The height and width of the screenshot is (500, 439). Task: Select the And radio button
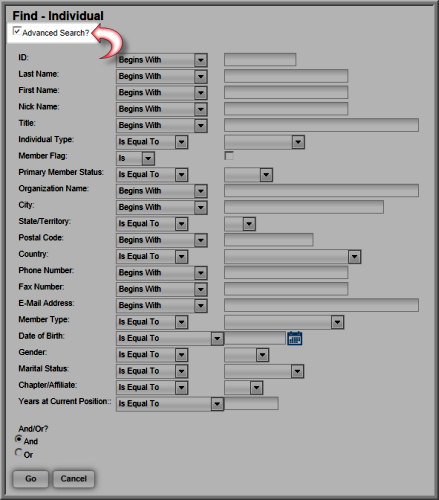19,439
